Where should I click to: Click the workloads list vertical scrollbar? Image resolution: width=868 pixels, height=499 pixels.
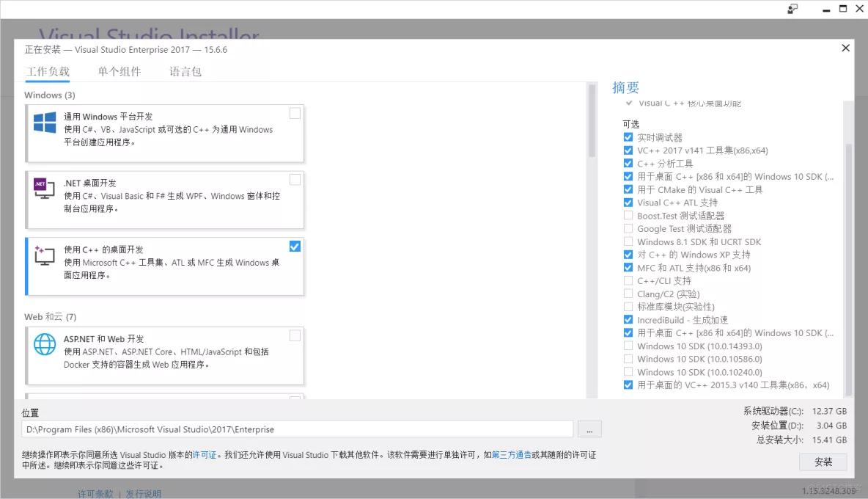pos(592,121)
